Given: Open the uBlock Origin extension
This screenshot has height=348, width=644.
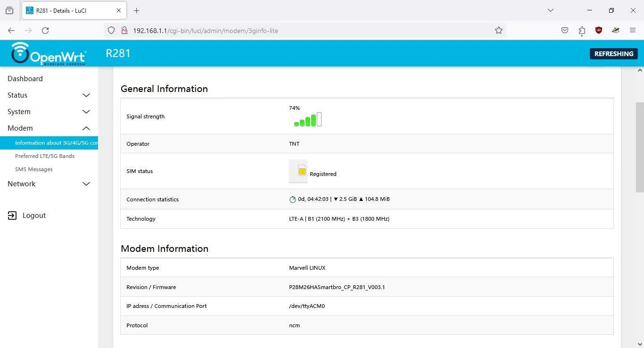Looking at the screenshot, I should point(599,30).
